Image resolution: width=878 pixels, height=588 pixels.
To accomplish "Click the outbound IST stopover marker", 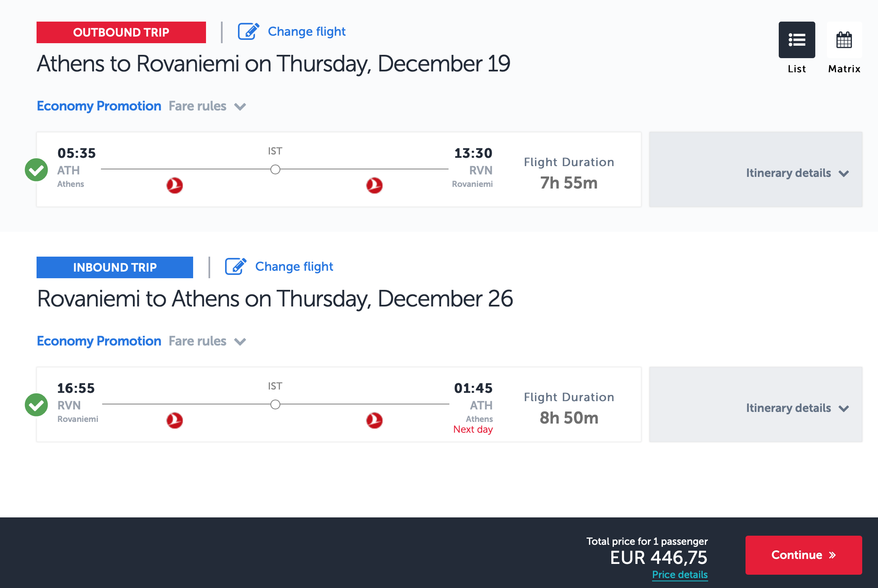I will 275,169.
